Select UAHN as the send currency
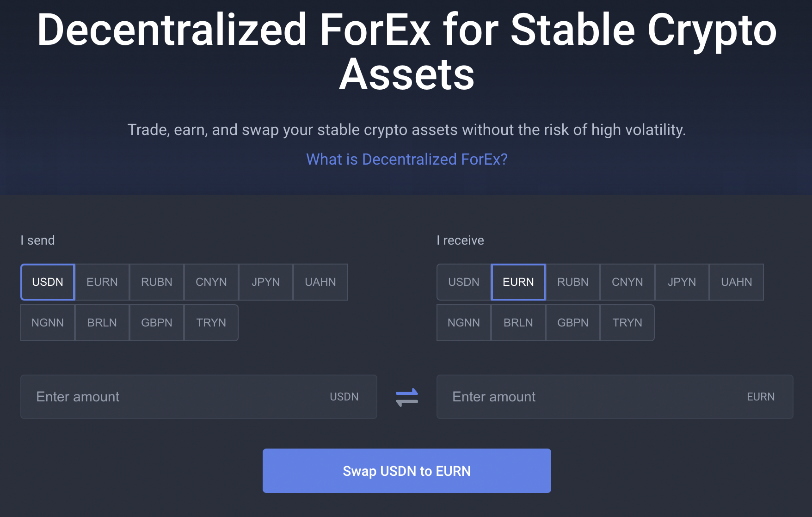Screen dimensions: 812x517 [x=320, y=282]
